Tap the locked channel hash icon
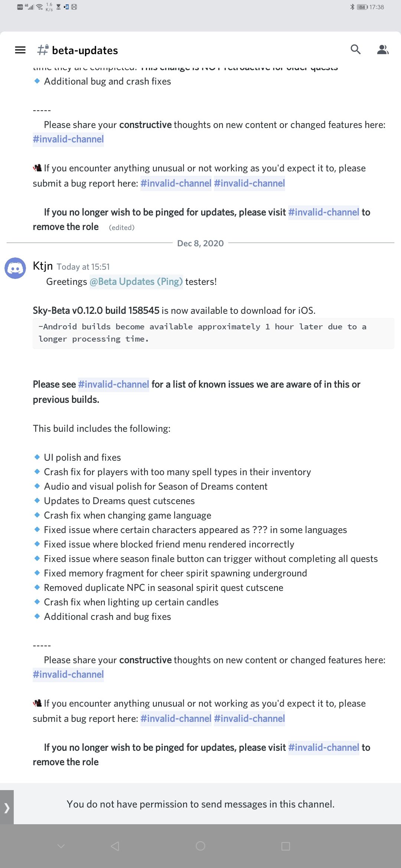Screen dimensions: 401x868 pos(43,50)
